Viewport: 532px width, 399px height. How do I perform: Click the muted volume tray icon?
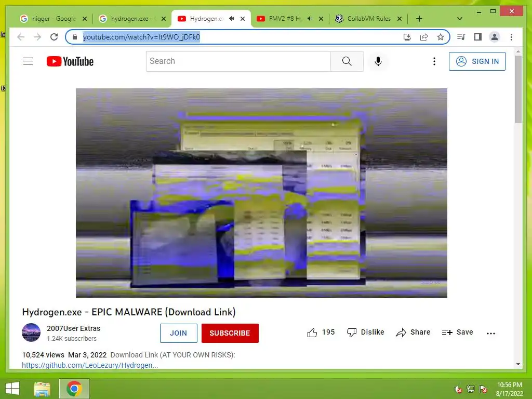[458, 389]
